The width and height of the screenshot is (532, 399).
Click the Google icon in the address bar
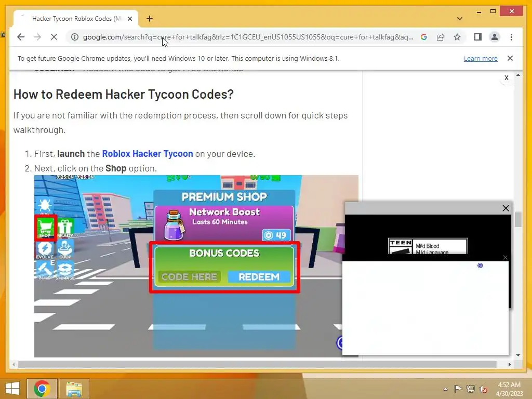point(424,37)
